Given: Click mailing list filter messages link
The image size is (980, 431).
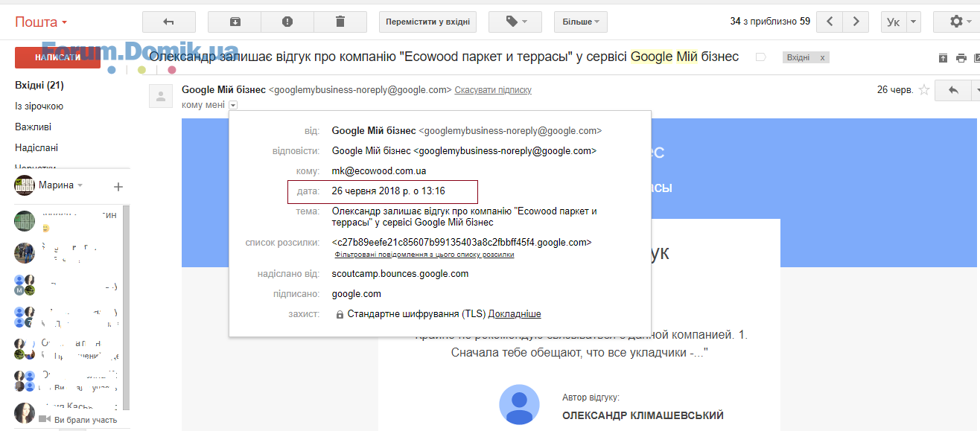Looking at the screenshot, I should click(424, 255).
